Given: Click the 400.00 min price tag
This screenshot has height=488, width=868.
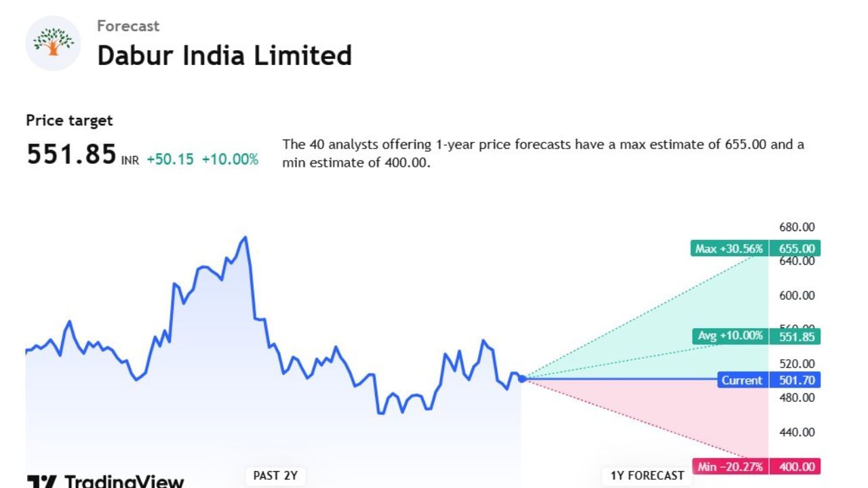Looking at the screenshot, I should pos(797,466).
